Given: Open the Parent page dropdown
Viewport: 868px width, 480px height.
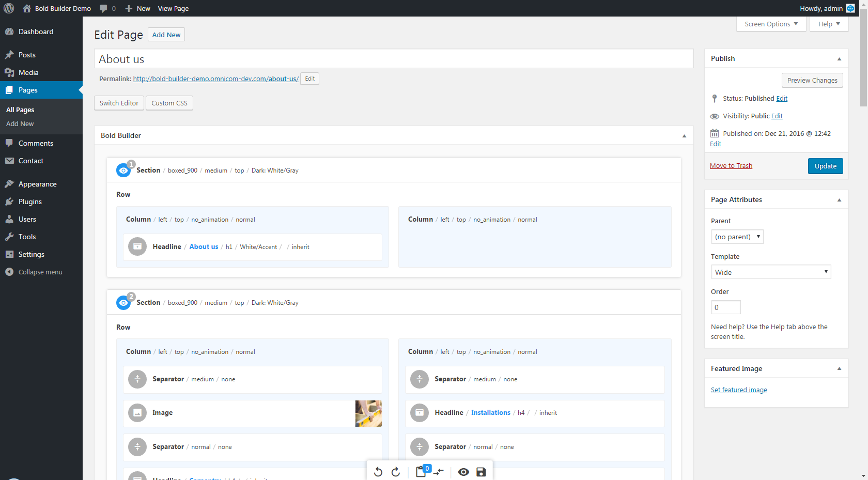Looking at the screenshot, I should point(737,237).
